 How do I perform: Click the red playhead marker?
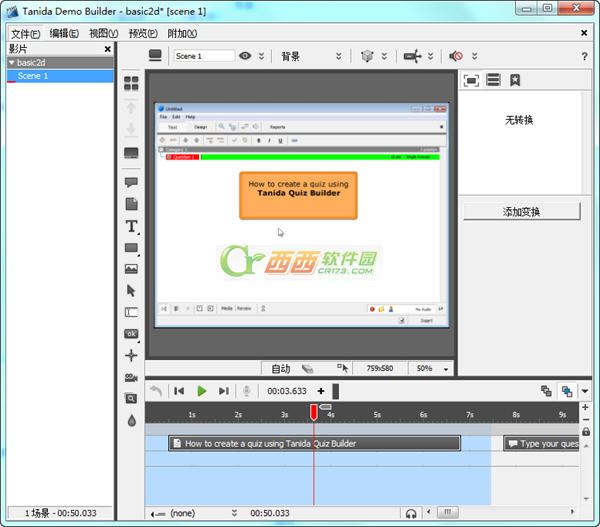point(314,412)
